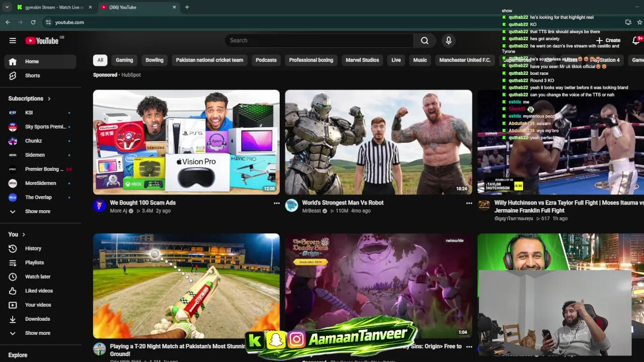Expand the Subscriptions section
The height and width of the screenshot is (362, 644).
pyautogui.click(x=30, y=99)
